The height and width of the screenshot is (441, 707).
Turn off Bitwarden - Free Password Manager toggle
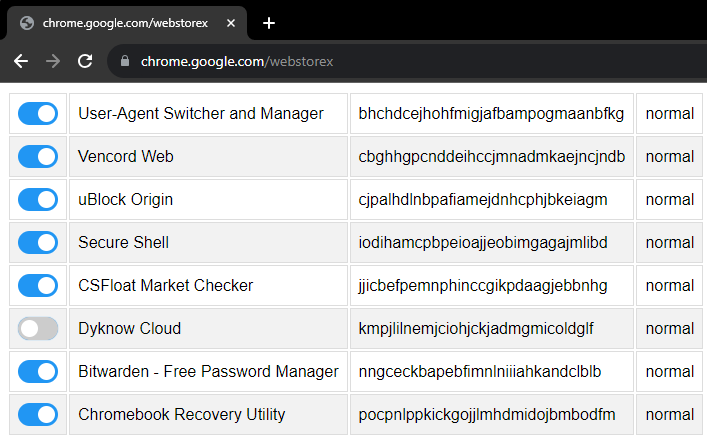pos(38,372)
